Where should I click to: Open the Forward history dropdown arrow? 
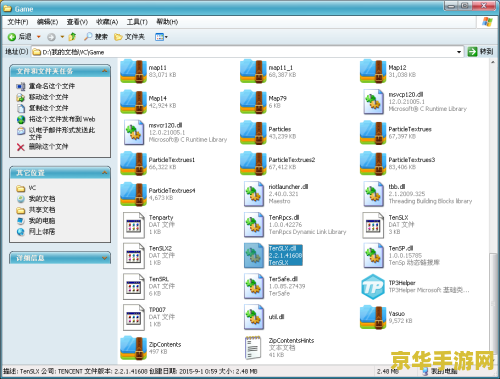coord(62,37)
